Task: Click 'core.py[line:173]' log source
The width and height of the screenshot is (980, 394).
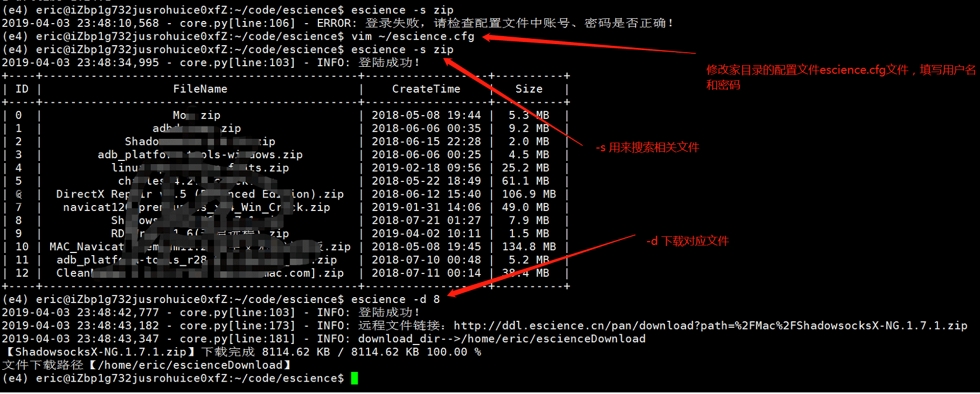Action: [238, 326]
